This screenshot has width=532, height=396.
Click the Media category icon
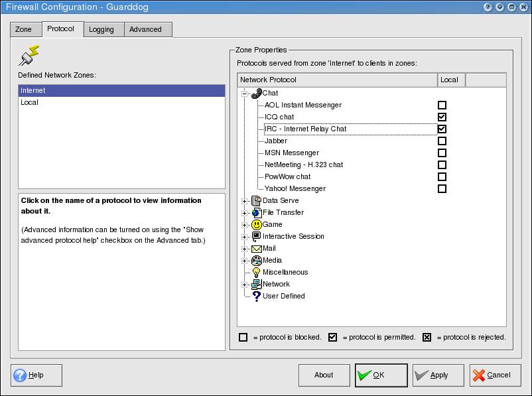[x=256, y=261]
